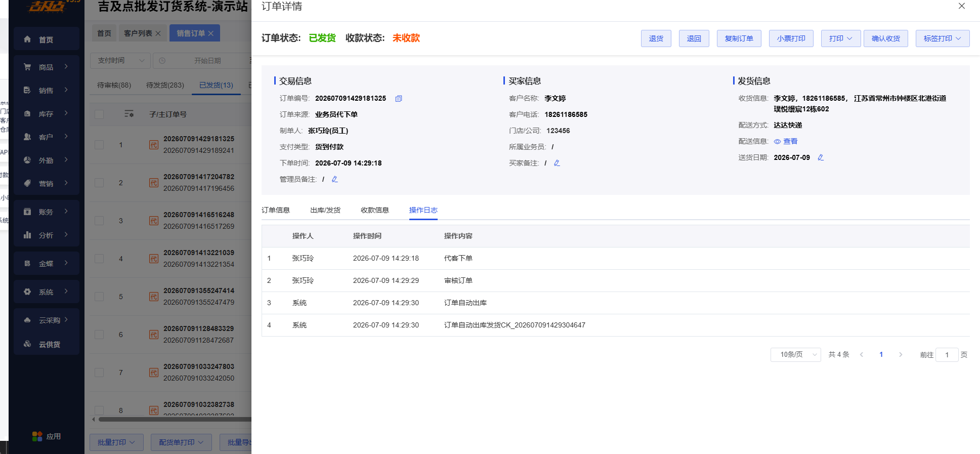Open the 应用 apps grid icon

tap(37, 436)
